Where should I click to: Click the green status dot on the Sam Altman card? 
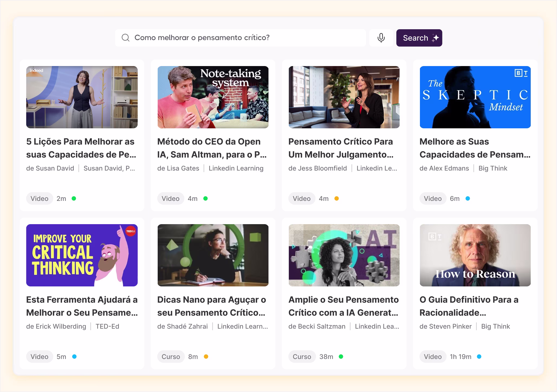pos(206,198)
